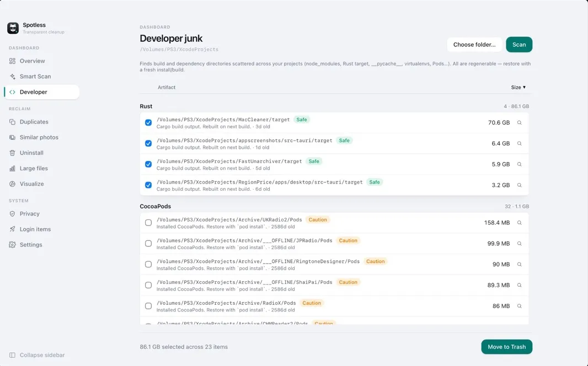Click the Uninstall trash icon
This screenshot has width=588, height=366.
pos(12,153)
